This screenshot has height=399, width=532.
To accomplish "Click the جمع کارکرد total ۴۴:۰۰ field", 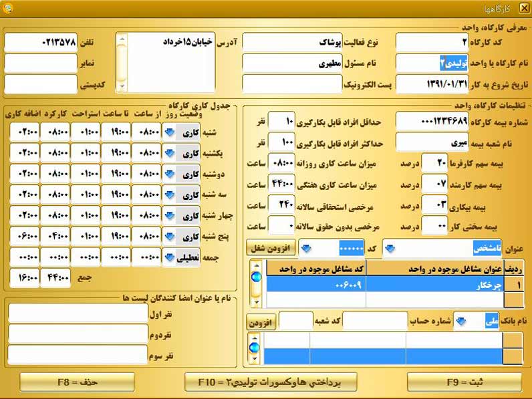I will point(55,278).
